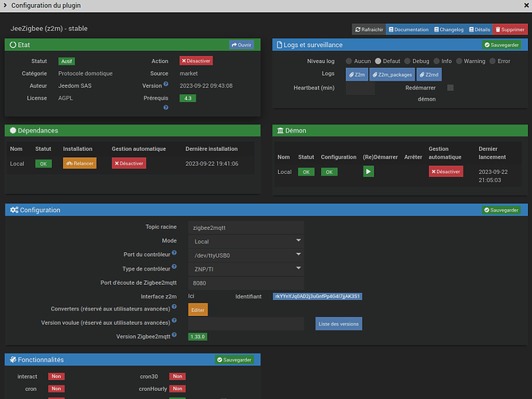Save the Logs et surveillance settings
The image size is (532, 399).
[502, 45]
